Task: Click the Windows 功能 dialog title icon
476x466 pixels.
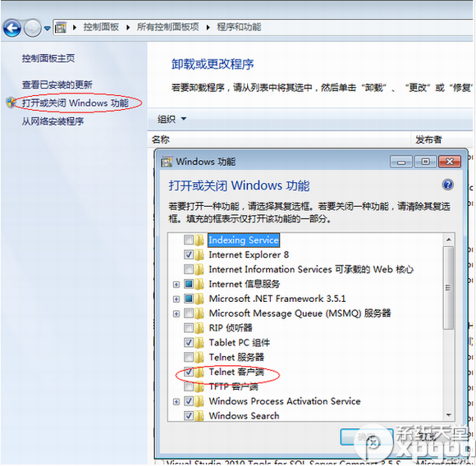Action: point(167,162)
